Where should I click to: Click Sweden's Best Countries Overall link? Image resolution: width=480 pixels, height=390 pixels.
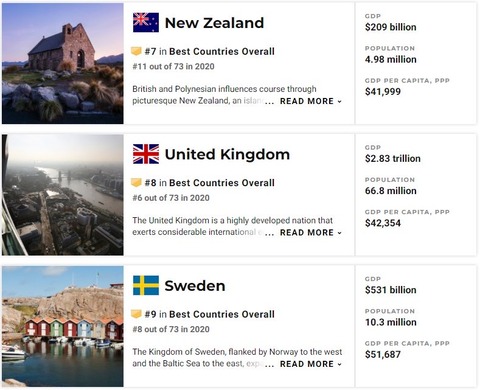(x=222, y=314)
